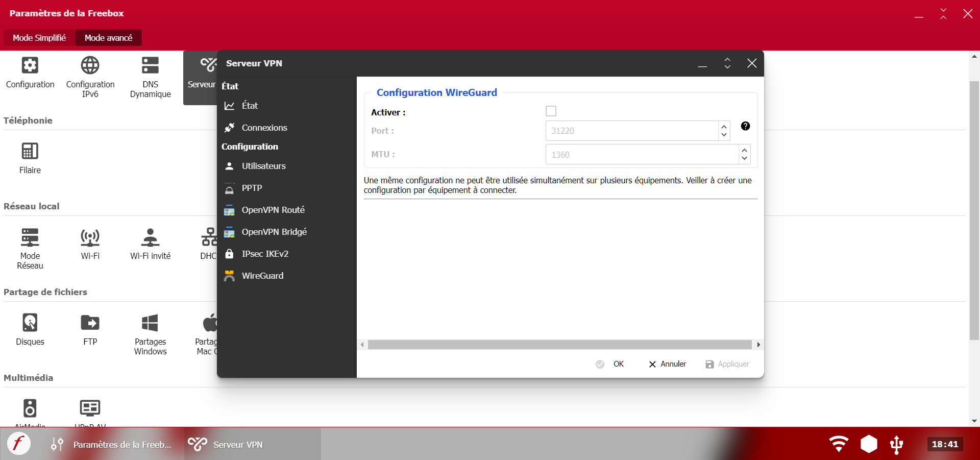Click the OK button
The image size is (980, 460).
coord(610,364)
